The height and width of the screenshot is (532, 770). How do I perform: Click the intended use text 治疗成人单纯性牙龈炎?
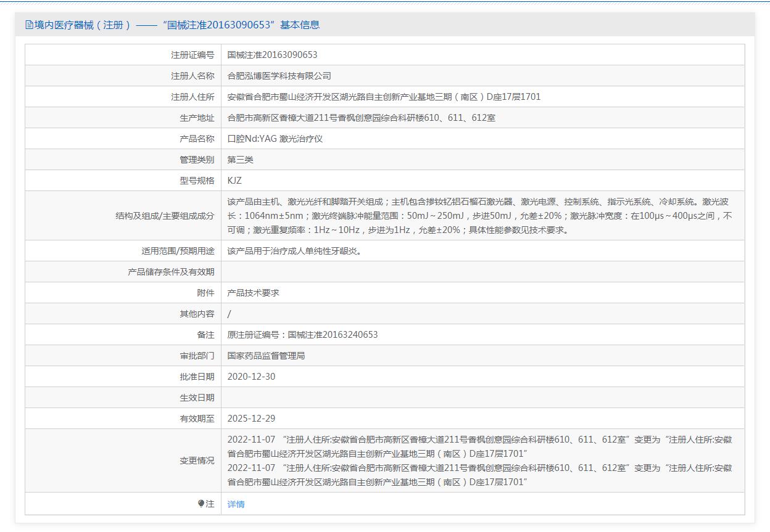[294, 251]
